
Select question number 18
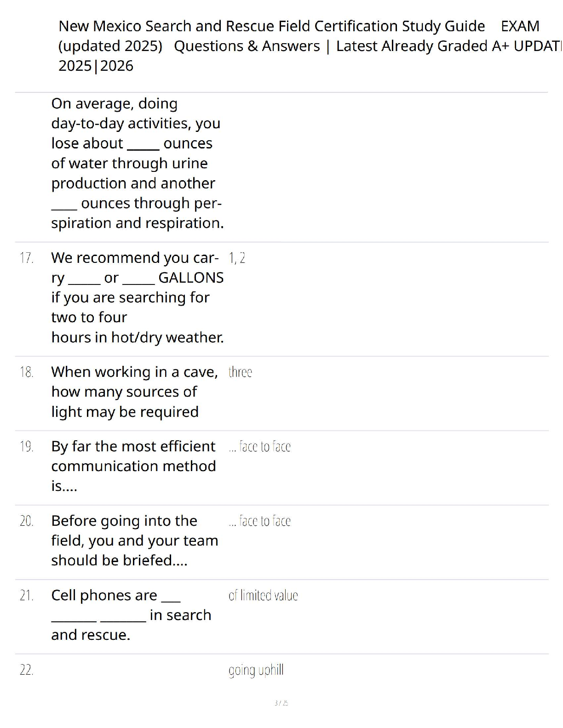pyautogui.click(x=27, y=372)
